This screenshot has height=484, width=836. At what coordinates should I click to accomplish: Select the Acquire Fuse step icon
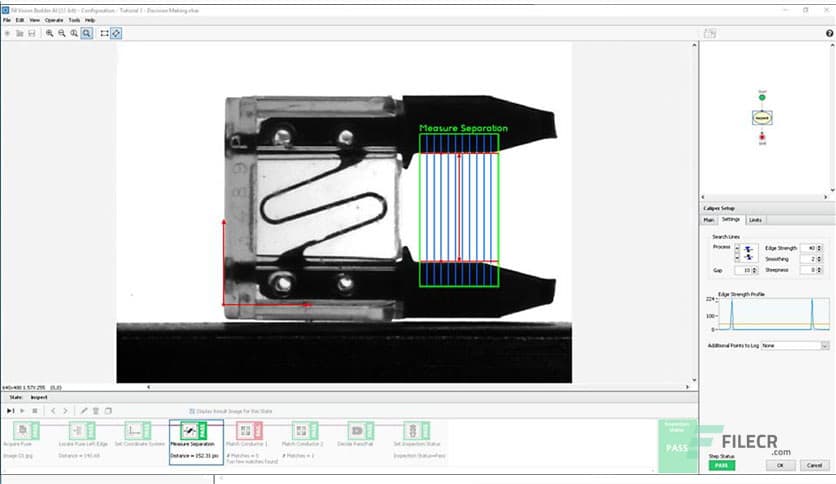pos(23,429)
